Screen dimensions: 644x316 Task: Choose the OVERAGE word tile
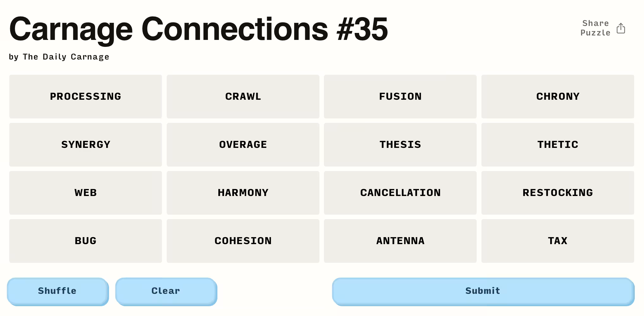coord(243,145)
